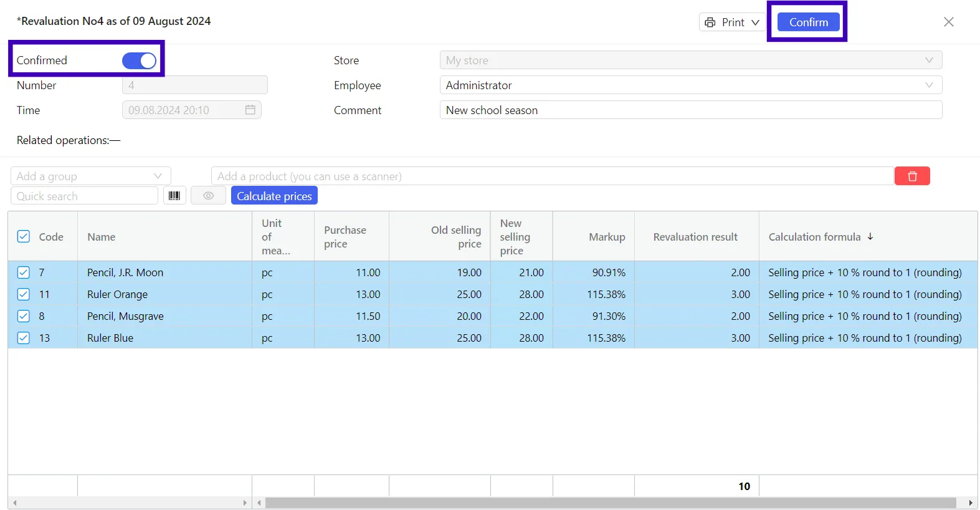Click the Revaluation result column header
The width and height of the screenshot is (980, 510).
(x=697, y=237)
